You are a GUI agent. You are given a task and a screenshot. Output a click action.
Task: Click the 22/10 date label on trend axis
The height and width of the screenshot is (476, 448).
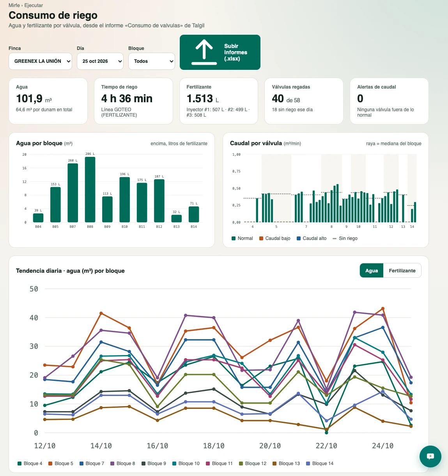[x=326, y=446]
